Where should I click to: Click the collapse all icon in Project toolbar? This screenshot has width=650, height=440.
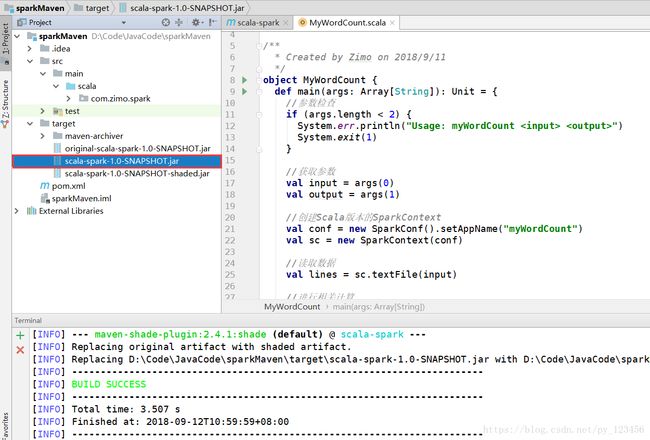(179, 22)
